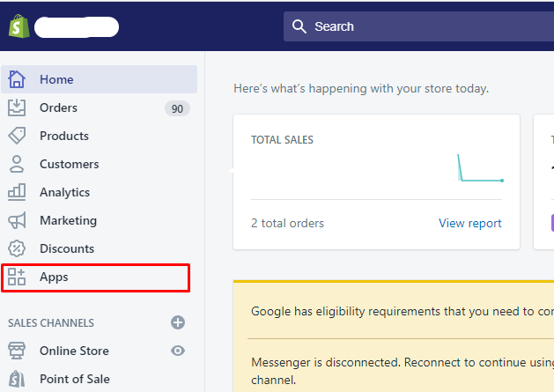Click the Google eligibility requirements notice
Image resolution: width=554 pixels, height=392 pixels.
(403, 311)
